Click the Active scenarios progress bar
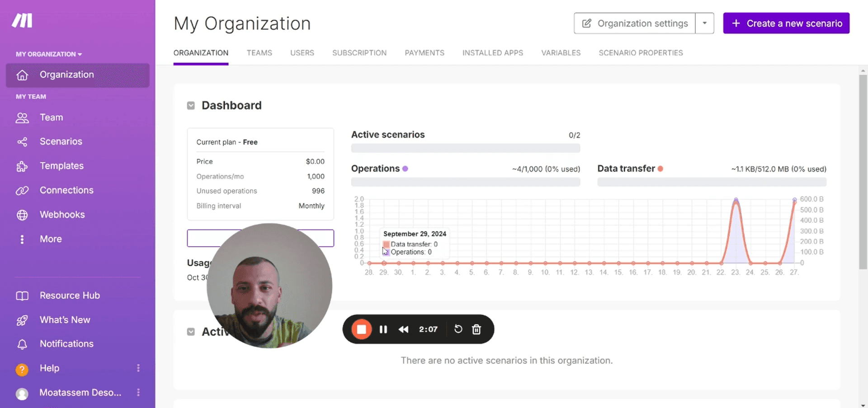 (466, 148)
